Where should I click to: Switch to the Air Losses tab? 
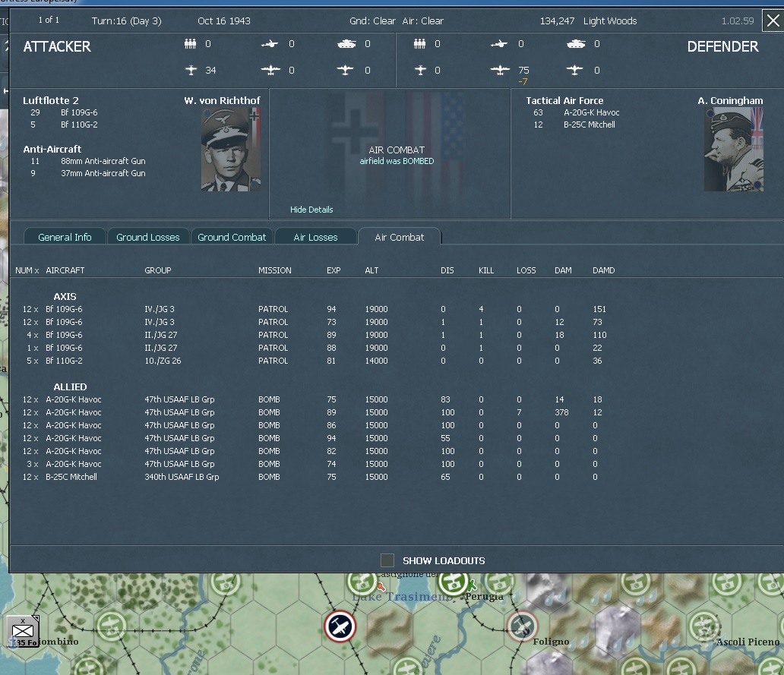click(x=315, y=236)
